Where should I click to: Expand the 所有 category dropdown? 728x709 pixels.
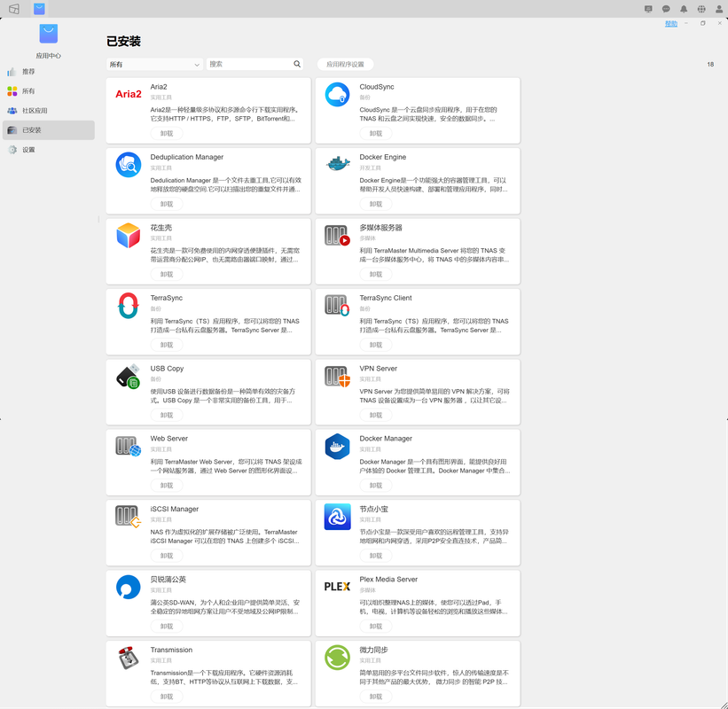(x=154, y=65)
